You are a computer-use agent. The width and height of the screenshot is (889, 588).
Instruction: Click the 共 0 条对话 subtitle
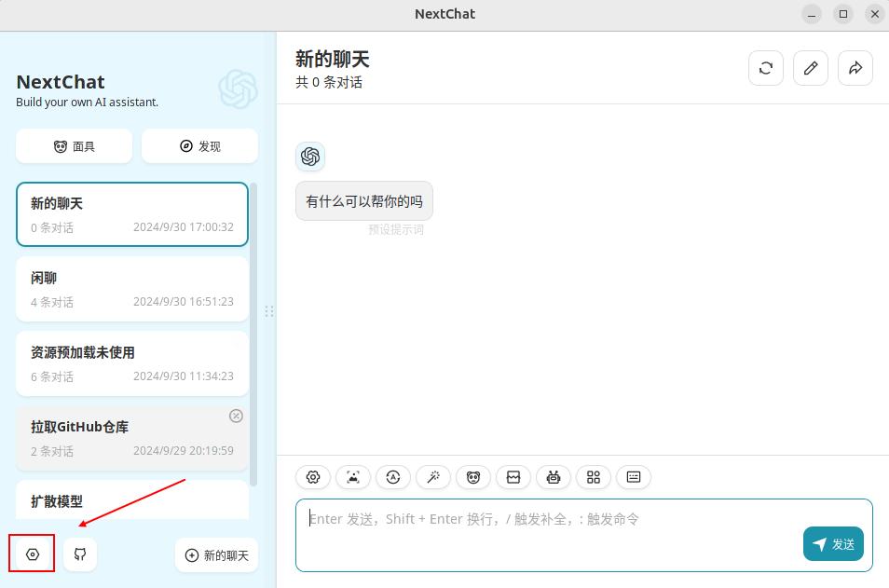click(329, 83)
